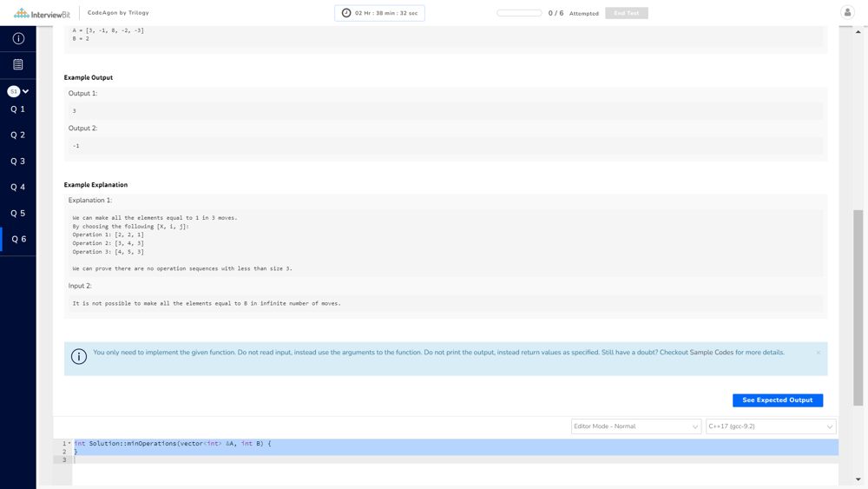
Task: Go to question Q 4
Action: [x=17, y=188]
